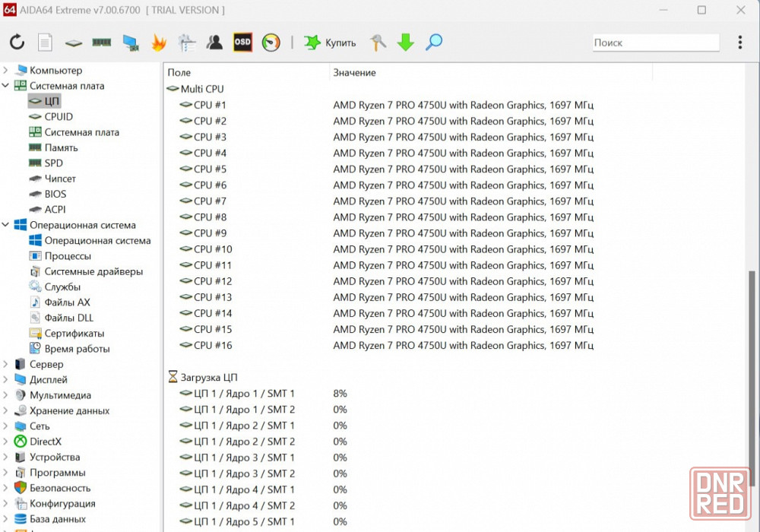760x532 pixels.
Task: Open the flame stability test icon
Action: (159, 43)
